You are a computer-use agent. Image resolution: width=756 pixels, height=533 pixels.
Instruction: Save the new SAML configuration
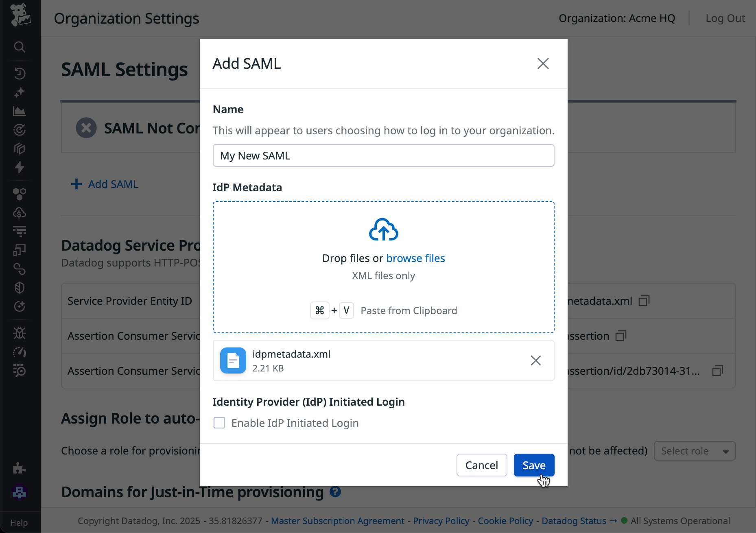tap(534, 465)
